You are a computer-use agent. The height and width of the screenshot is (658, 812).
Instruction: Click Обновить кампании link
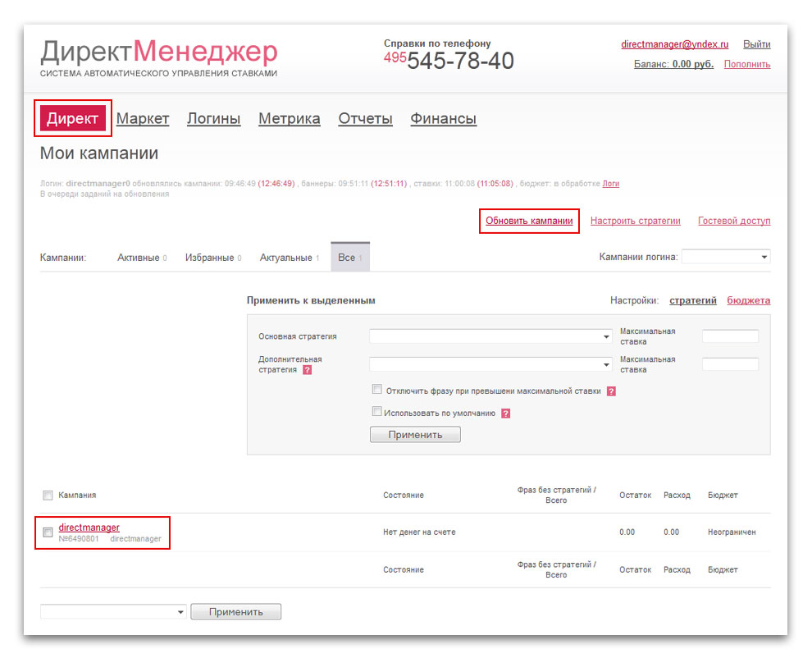click(x=529, y=221)
